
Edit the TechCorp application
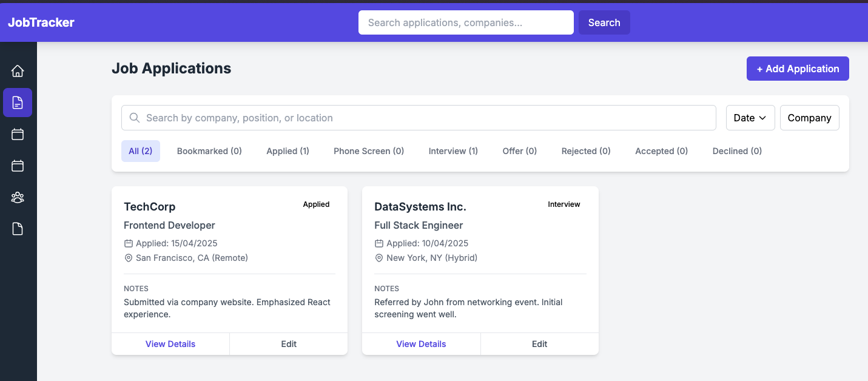point(289,344)
